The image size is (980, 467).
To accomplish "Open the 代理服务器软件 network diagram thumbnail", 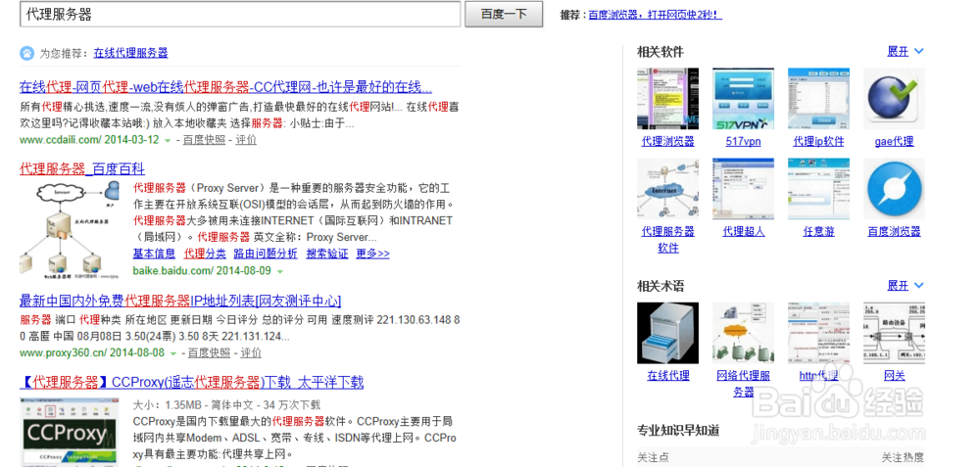I will 667,189.
